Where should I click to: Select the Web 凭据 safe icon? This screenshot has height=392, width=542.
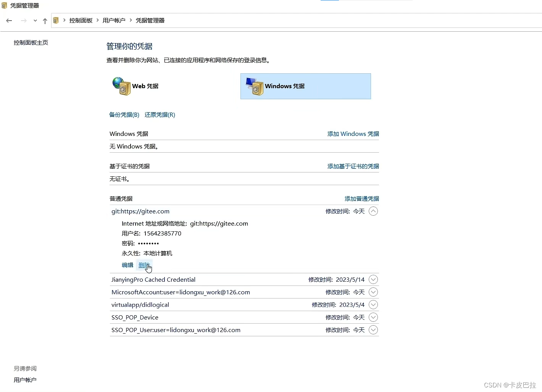pos(122,86)
